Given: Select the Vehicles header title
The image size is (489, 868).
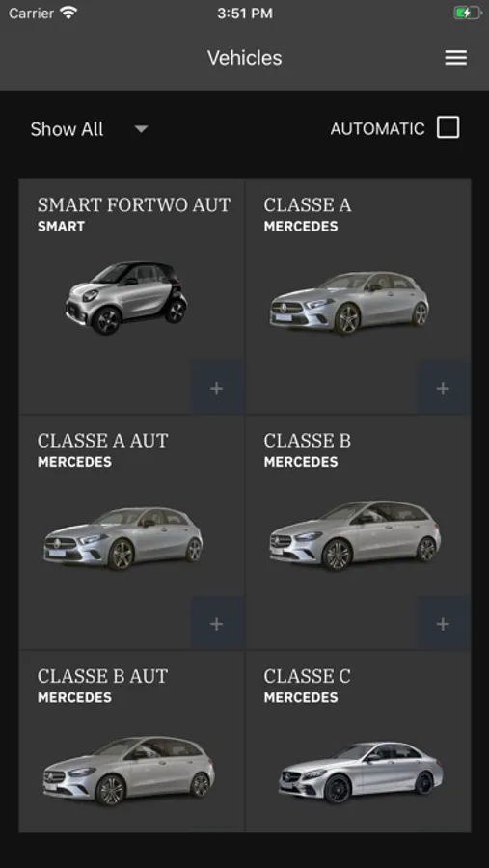Looking at the screenshot, I should [x=245, y=58].
